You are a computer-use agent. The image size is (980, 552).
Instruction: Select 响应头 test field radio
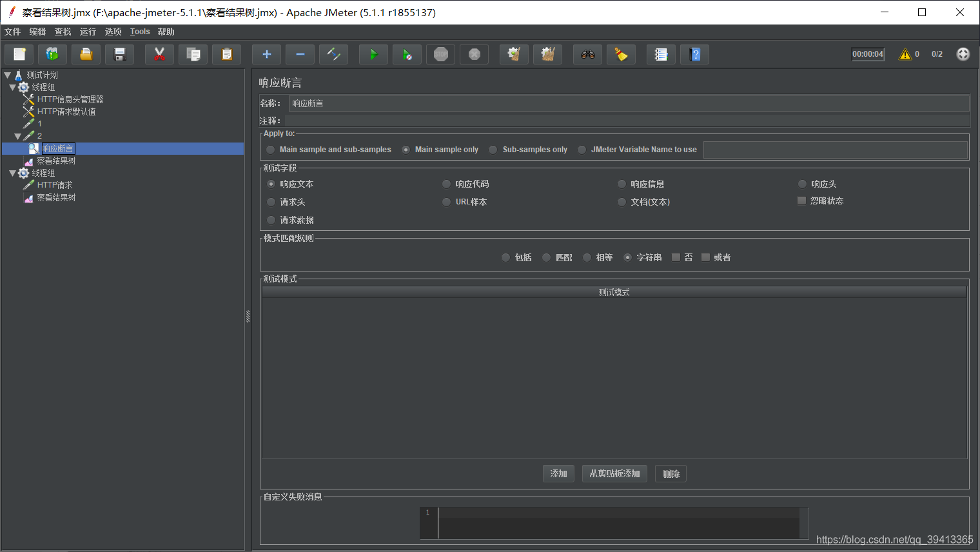(802, 184)
